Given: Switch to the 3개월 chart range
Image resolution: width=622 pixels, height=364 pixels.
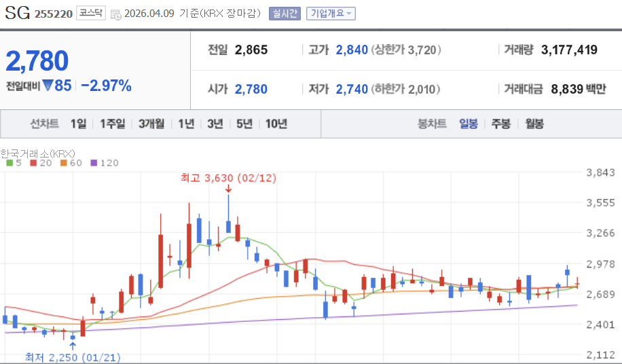Looking at the screenshot, I should pos(151,124).
